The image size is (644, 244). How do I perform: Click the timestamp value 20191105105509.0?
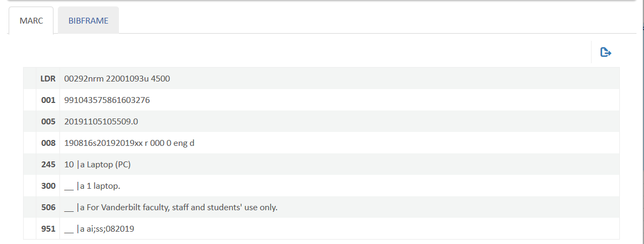tap(101, 121)
